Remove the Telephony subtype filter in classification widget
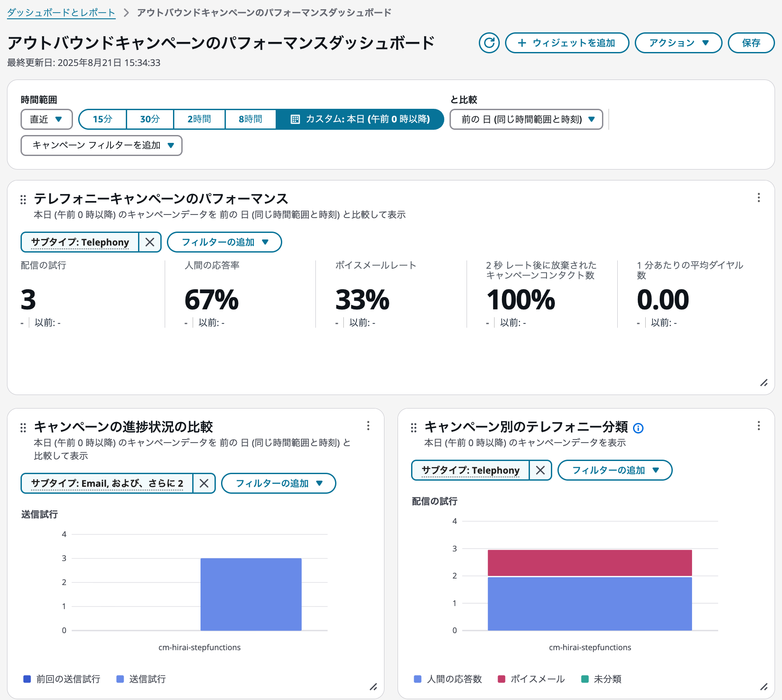Screen dimensions: 782x700 pos(540,470)
